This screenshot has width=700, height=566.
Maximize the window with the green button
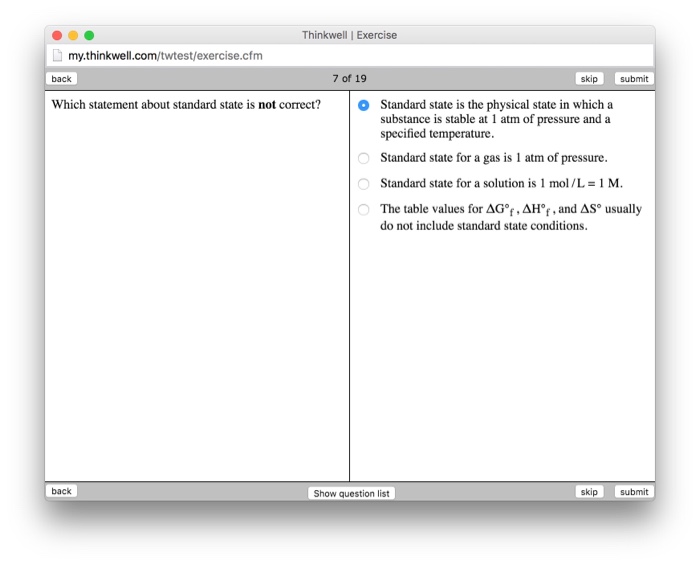coord(89,35)
